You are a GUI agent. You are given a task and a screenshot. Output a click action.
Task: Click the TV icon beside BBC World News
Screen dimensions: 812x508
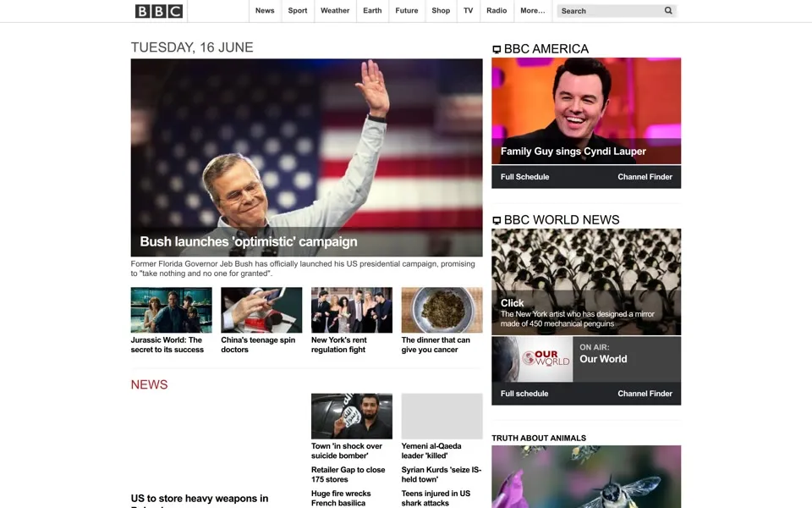(x=497, y=220)
